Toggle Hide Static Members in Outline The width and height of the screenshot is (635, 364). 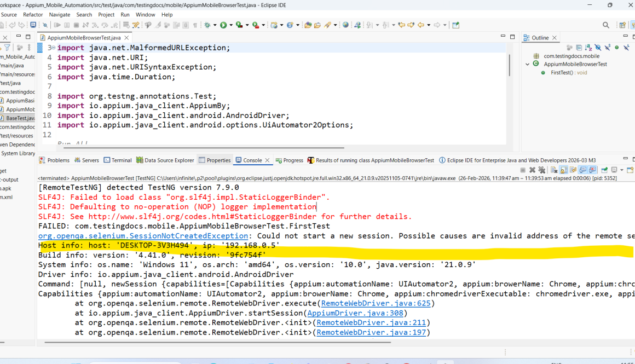[607, 48]
